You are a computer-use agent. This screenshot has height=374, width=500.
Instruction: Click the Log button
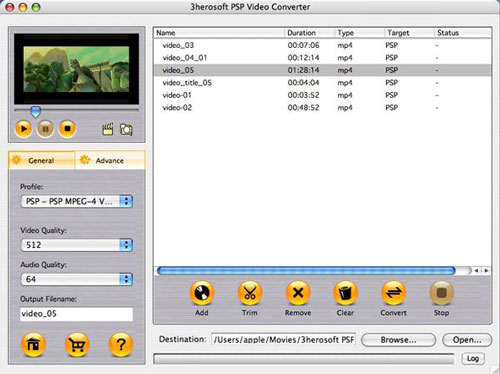pos(473,358)
